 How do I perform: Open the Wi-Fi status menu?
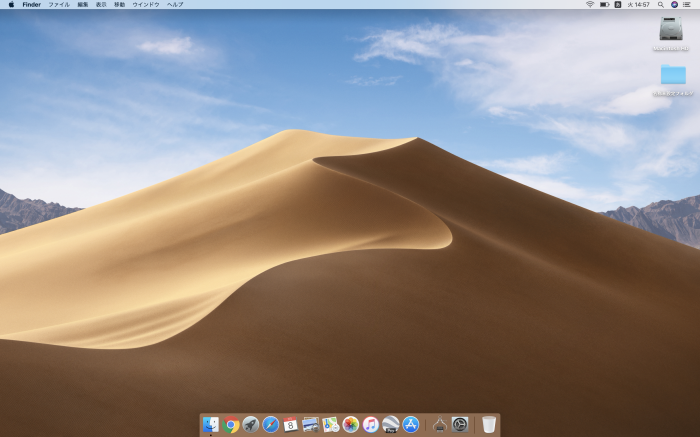click(590, 4)
